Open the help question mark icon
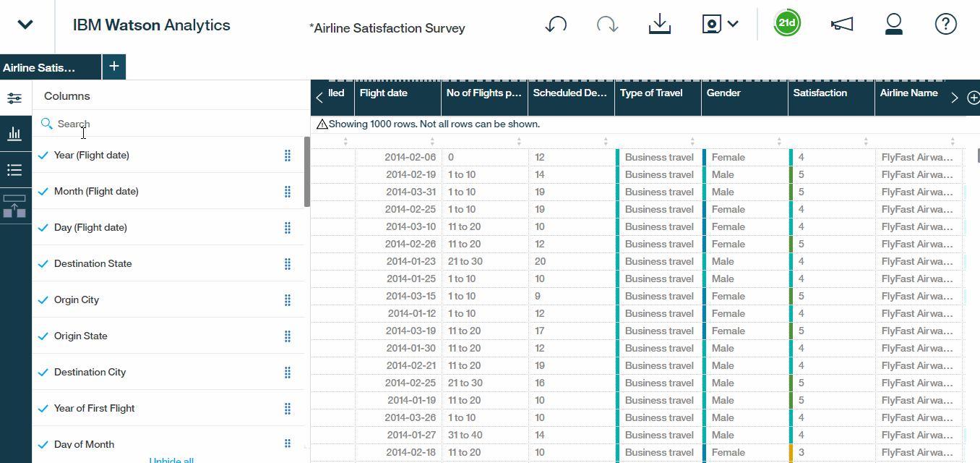980x463 pixels. click(x=946, y=24)
